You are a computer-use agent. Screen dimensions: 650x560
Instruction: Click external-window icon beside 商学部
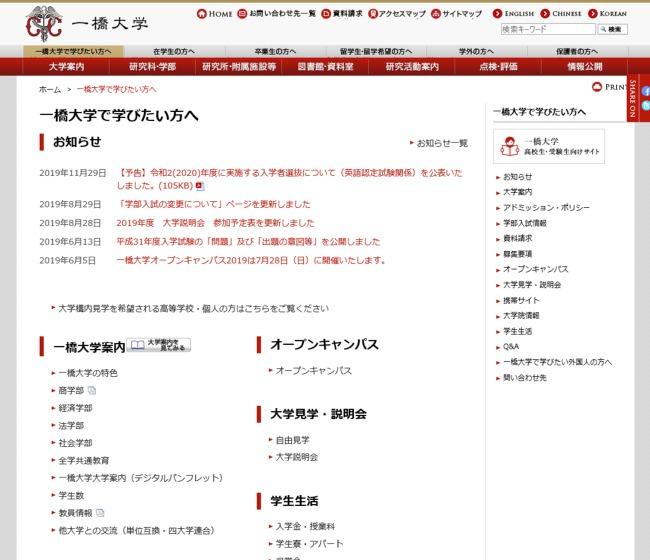(x=92, y=390)
